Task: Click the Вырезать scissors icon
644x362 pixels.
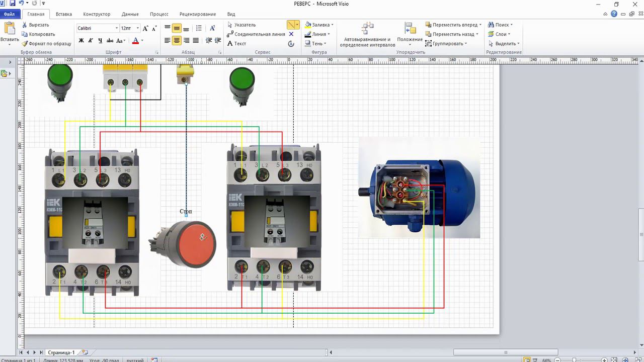Action: click(x=25, y=25)
